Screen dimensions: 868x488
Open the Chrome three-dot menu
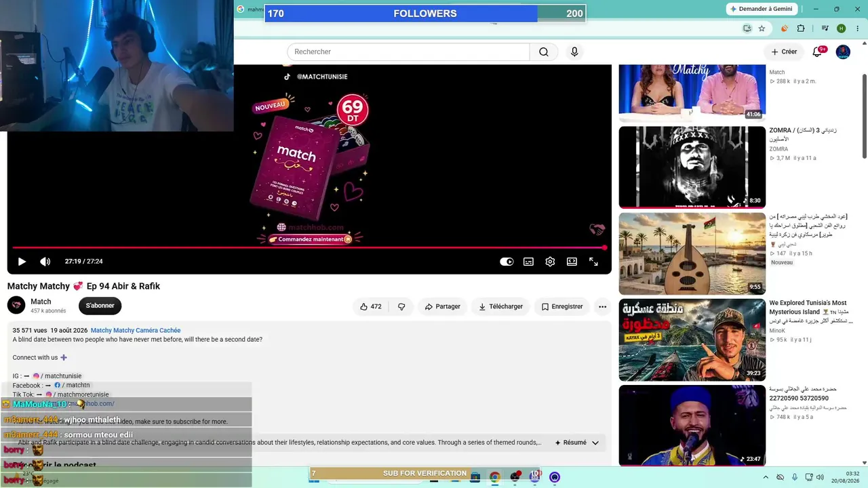click(856, 28)
